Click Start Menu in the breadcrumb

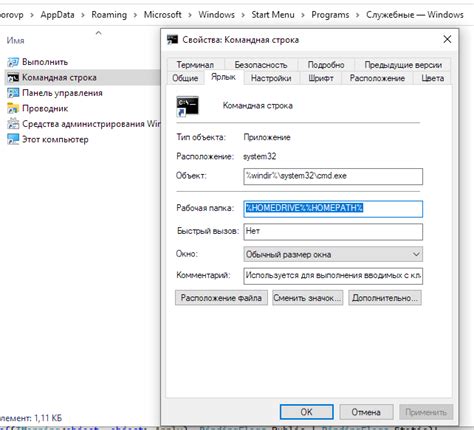[273, 15]
